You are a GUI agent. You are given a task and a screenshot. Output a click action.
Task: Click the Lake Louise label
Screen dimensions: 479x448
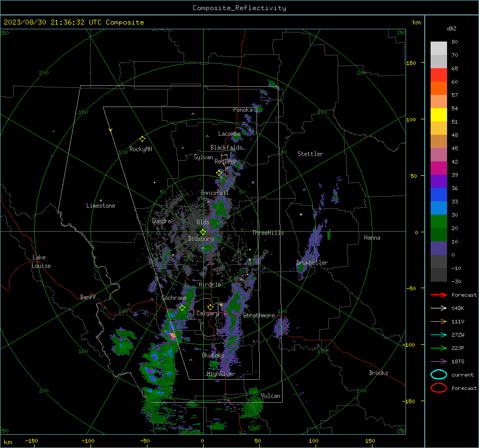point(41,262)
